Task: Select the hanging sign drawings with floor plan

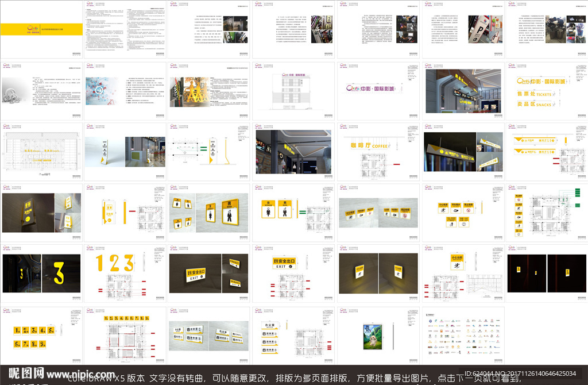Action: click(547, 152)
